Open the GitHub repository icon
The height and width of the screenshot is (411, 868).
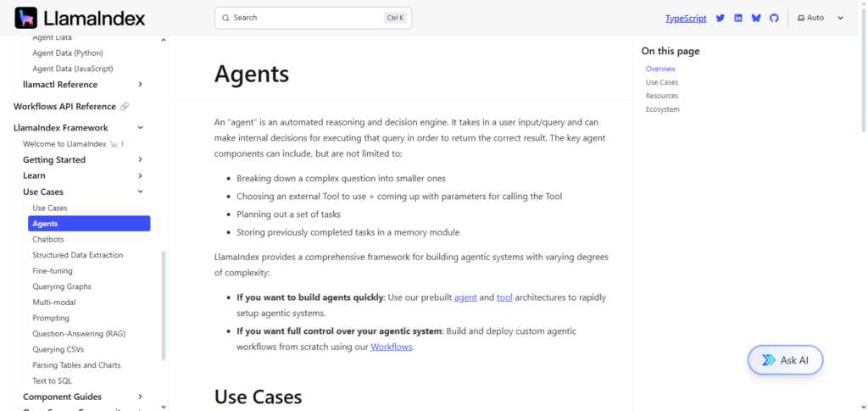[x=774, y=18]
